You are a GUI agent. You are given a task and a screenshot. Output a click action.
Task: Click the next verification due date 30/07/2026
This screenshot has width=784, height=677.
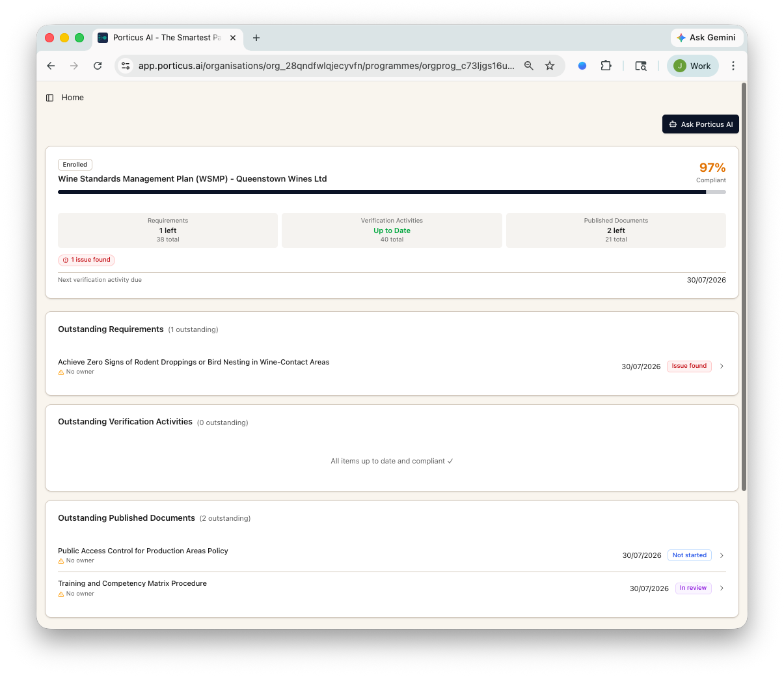click(707, 280)
